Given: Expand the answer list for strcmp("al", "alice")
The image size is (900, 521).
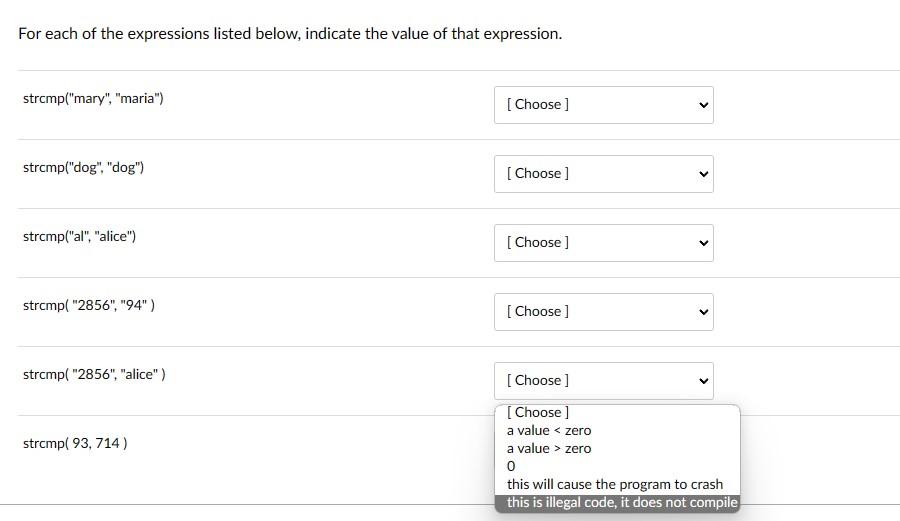Looking at the screenshot, I should tap(603, 243).
